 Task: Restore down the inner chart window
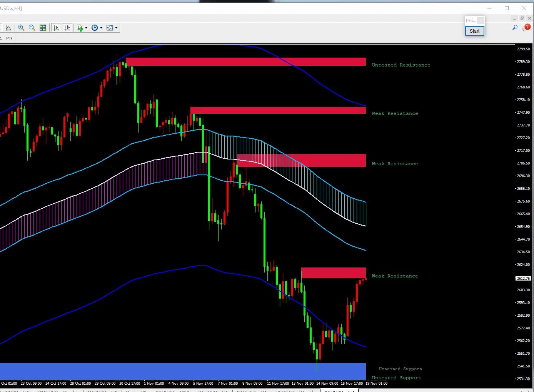pos(522,18)
